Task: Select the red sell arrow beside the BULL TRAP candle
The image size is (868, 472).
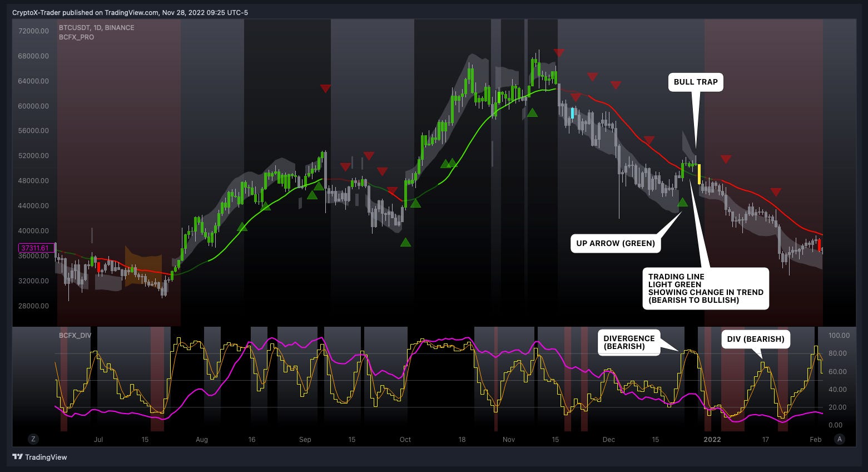Action: point(726,159)
